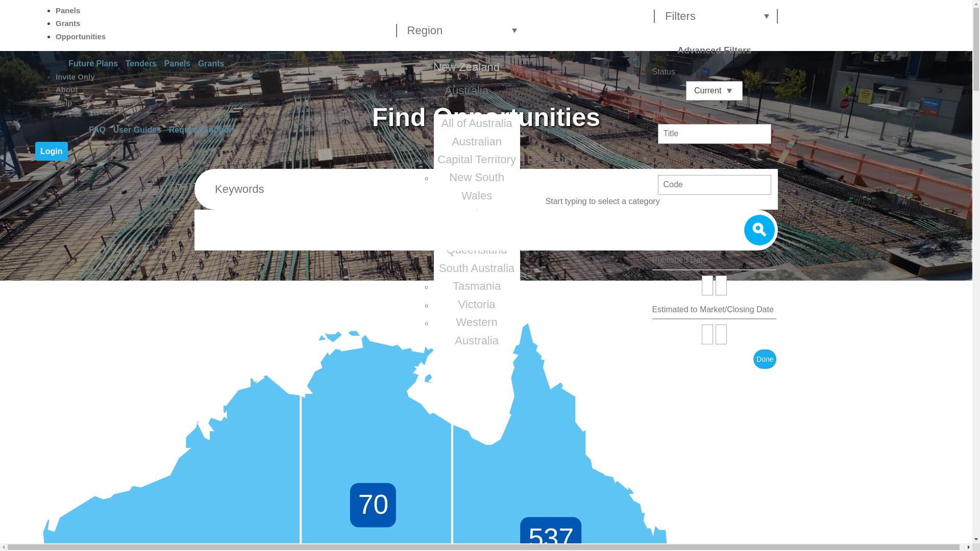Screen dimensions: 980x551
Task: Open Grants submenu link
Action: point(211,64)
